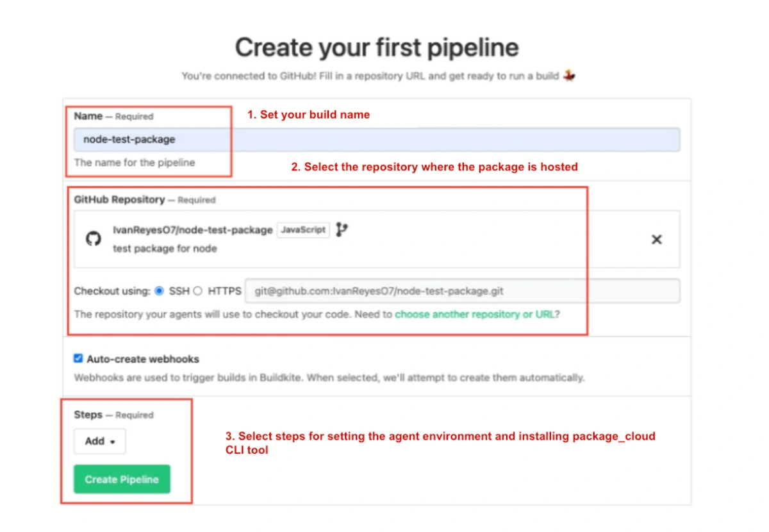Click the 'Steps' field label
The height and width of the screenshot is (532, 769).
(88, 415)
